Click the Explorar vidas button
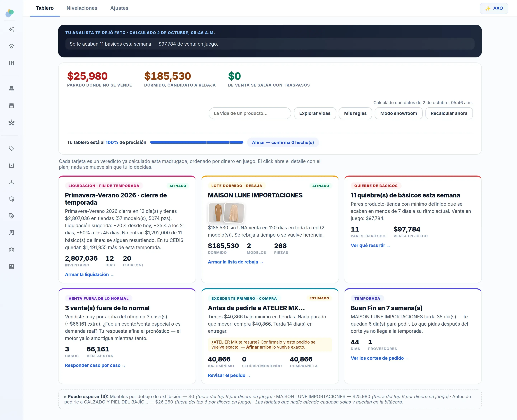The width and height of the screenshot is (517, 420). click(315, 113)
